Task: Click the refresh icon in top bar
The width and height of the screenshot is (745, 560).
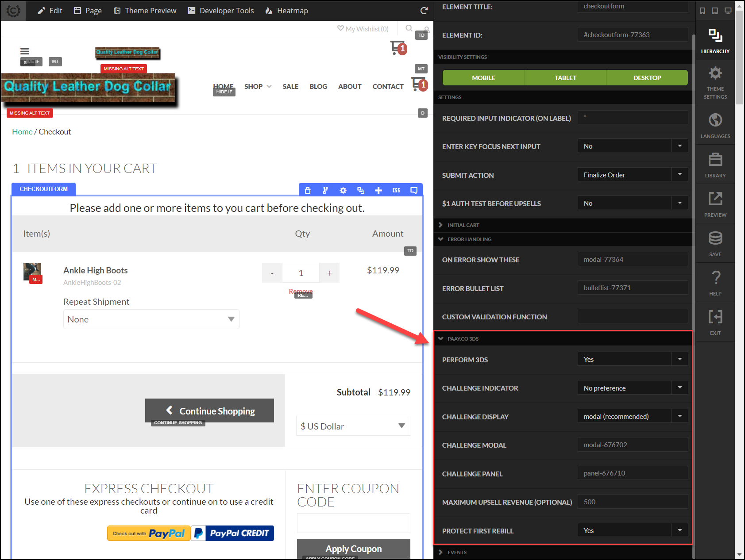Action: point(424,11)
